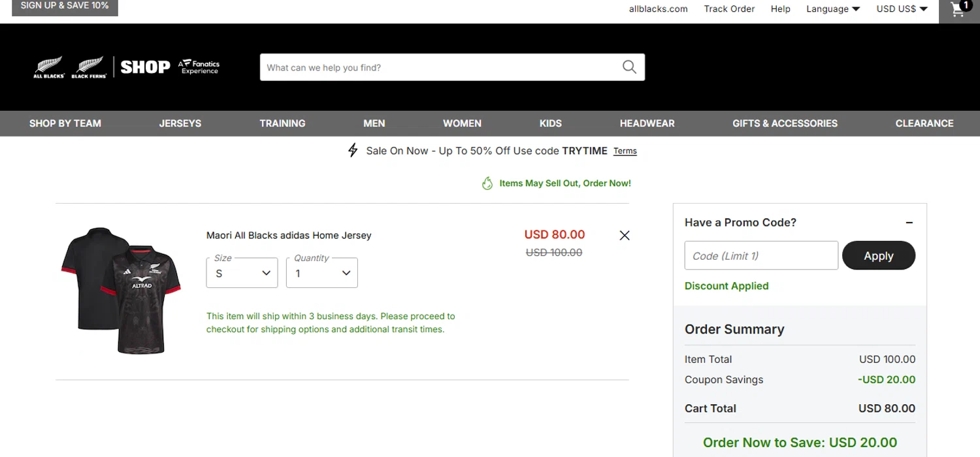Click the SHOP logo text

click(x=145, y=67)
